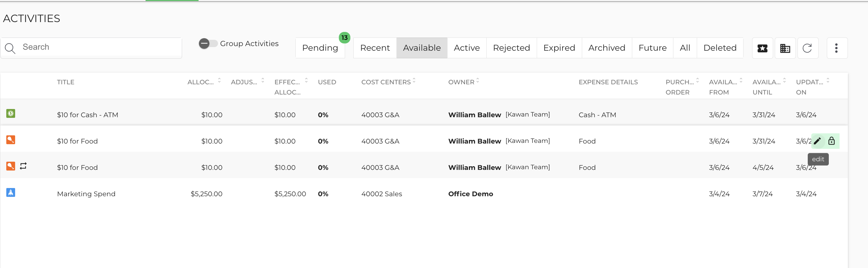The width and height of the screenshot is (868, 268).
Task: Show the All tab
Action: click(685, 48)
